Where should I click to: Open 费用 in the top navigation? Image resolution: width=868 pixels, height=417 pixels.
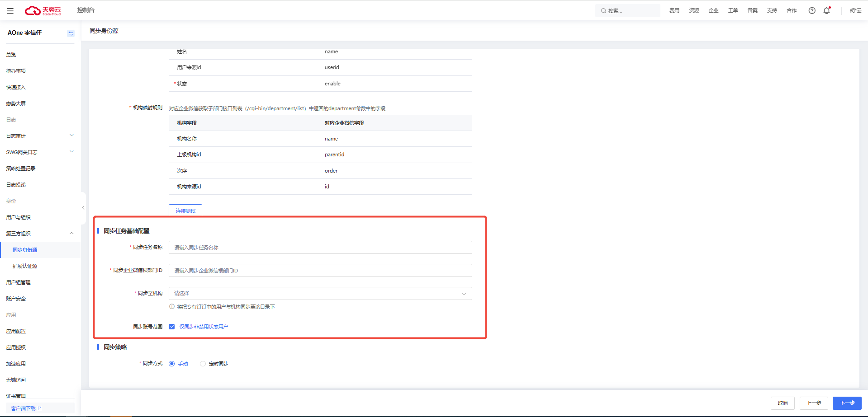674,10
